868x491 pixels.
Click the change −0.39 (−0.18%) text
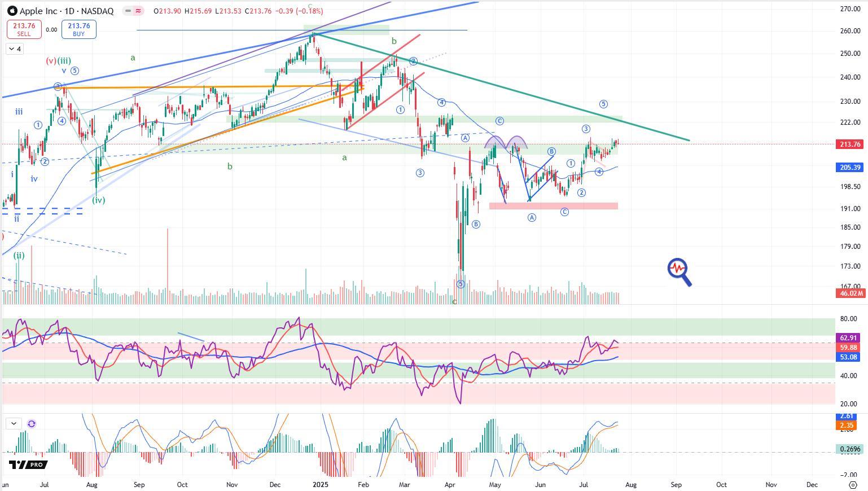tap(299, 11)
